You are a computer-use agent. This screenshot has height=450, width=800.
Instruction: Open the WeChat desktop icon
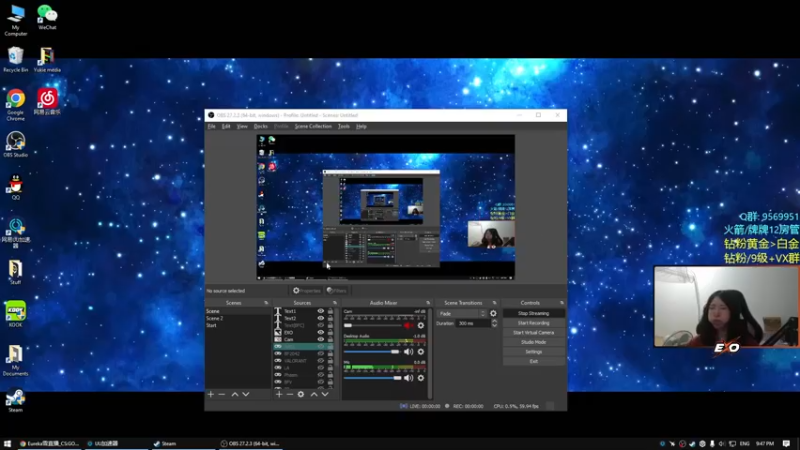pyautogui.click(x=47, y=17)
